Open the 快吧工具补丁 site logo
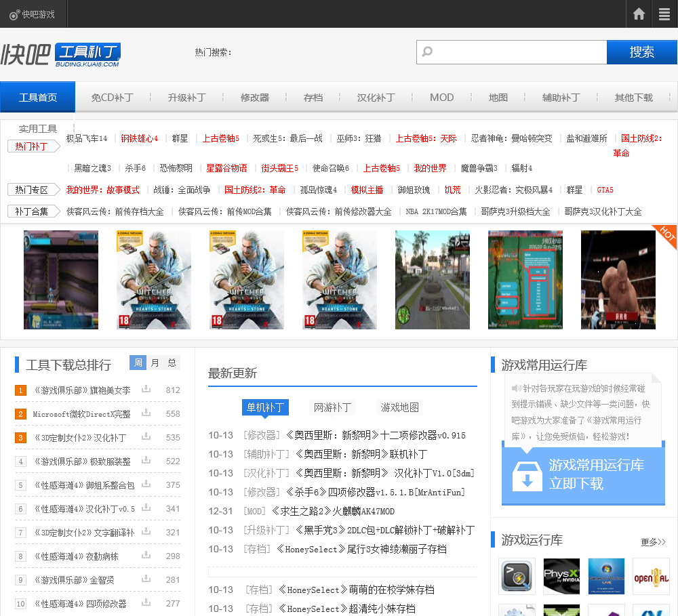 [x=60, y=54]
